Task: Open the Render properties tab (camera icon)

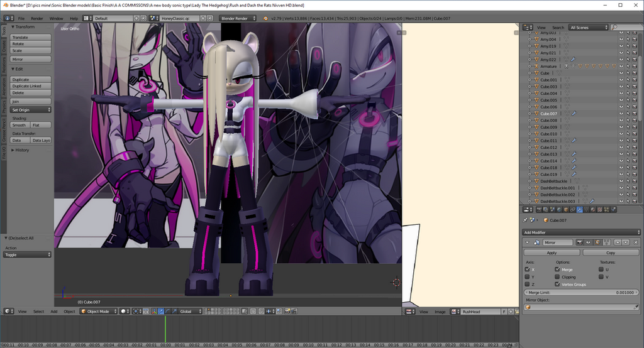Action: click(539, 209)
